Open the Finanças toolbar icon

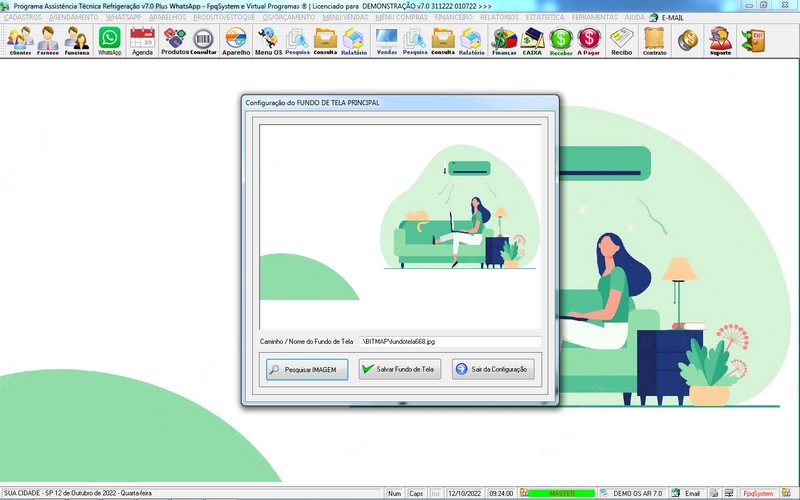point(504,41)
